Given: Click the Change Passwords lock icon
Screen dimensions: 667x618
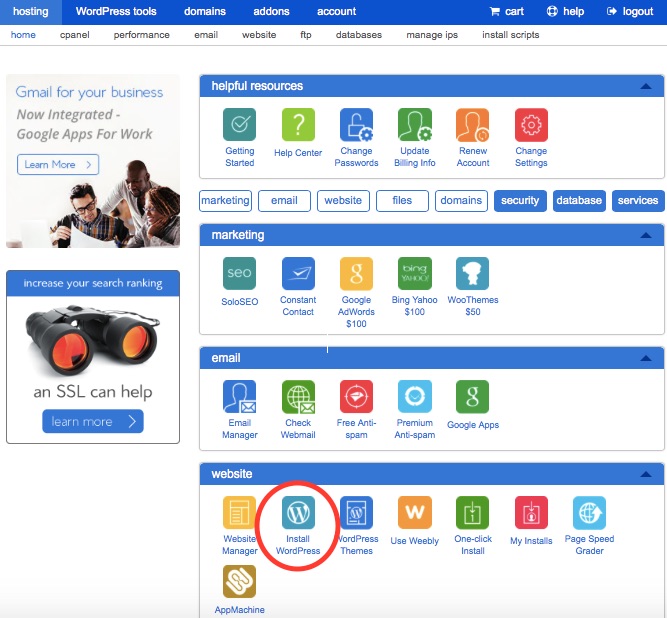Looking at the screenshot, I should [356, 125].
